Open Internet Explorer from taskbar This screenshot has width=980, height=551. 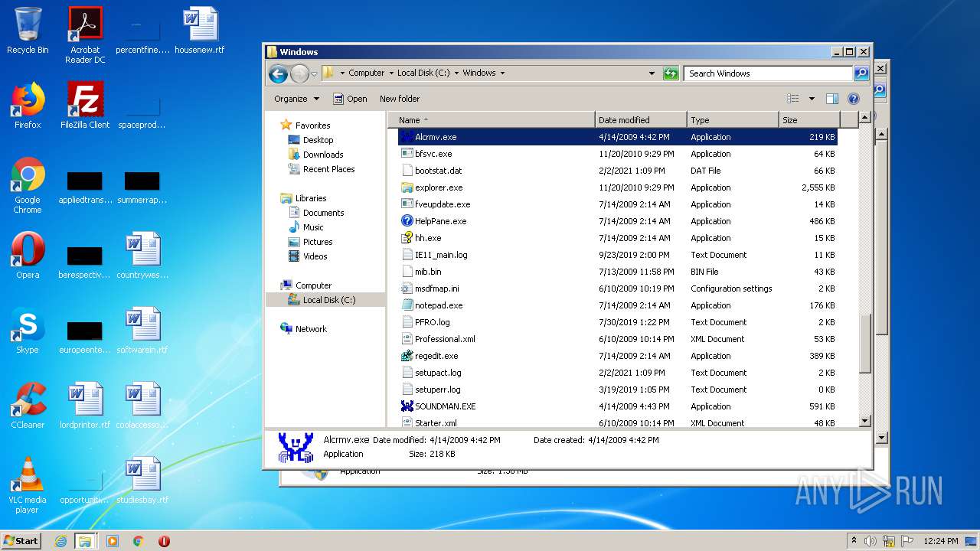60,541
